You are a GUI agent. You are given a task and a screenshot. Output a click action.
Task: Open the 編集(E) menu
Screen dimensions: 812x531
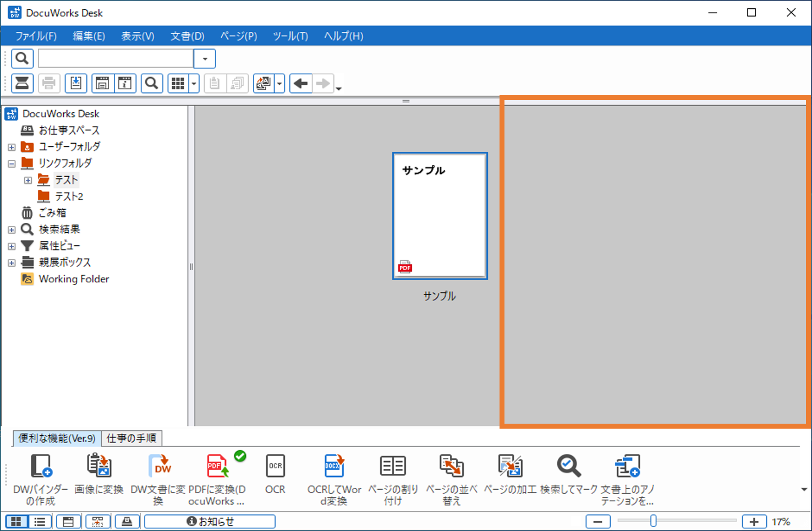(x=89, y=36)
